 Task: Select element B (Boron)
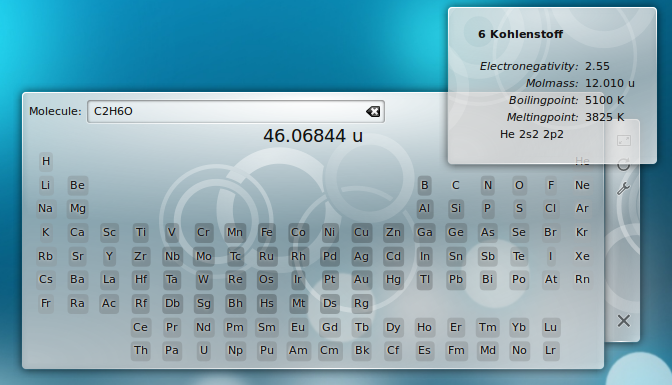tap(424, 185)
